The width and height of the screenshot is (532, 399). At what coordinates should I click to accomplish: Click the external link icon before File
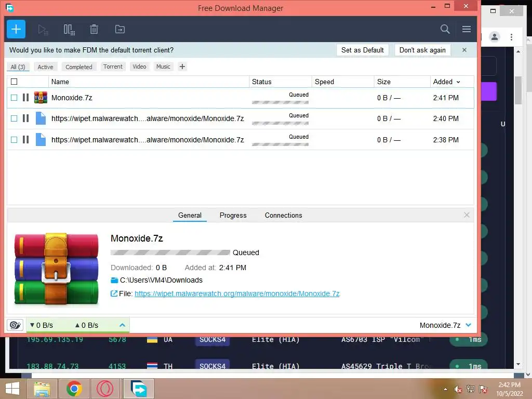(114, 294)
